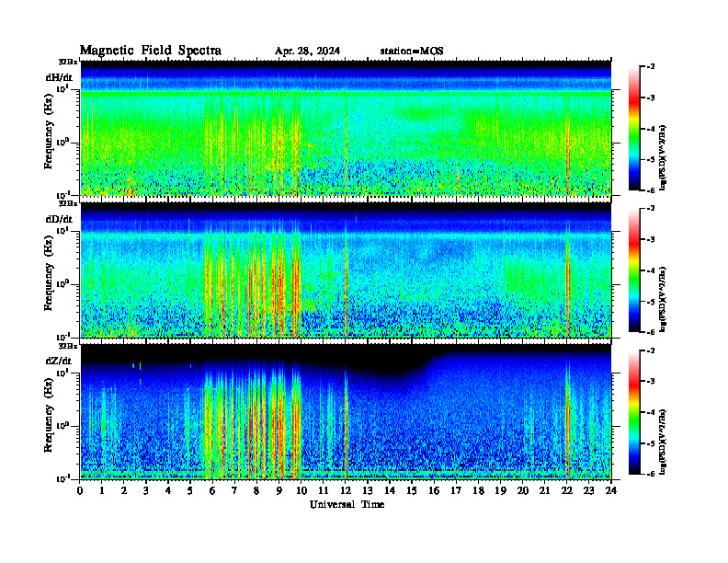Click the log(PSD) units label beside the dH/dt color bar

tap(663, 157)
